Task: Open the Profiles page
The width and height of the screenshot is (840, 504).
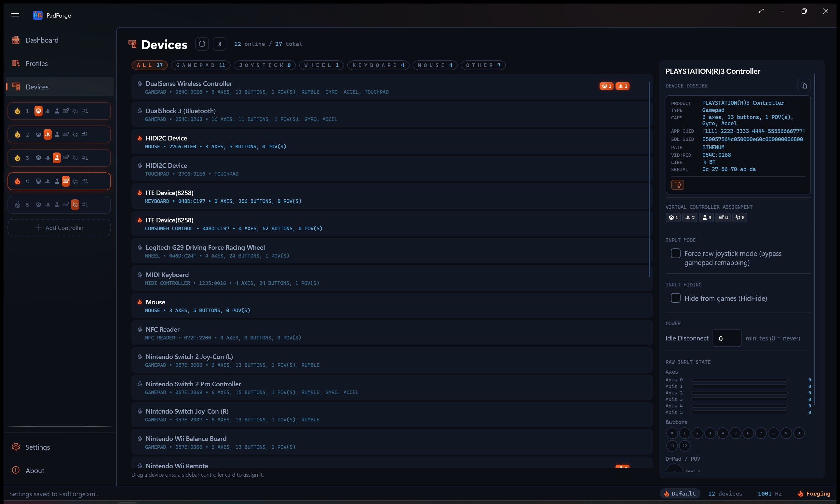Action: point(60,63)
